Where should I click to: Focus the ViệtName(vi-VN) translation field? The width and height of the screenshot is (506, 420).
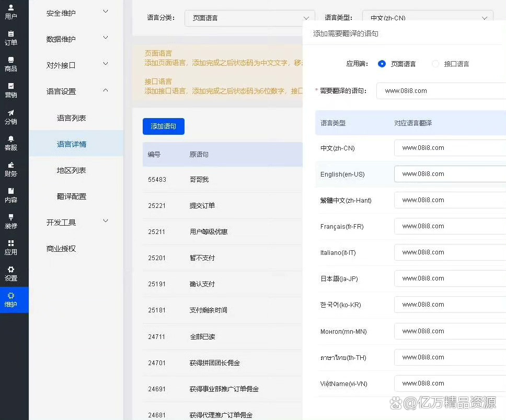450,383
